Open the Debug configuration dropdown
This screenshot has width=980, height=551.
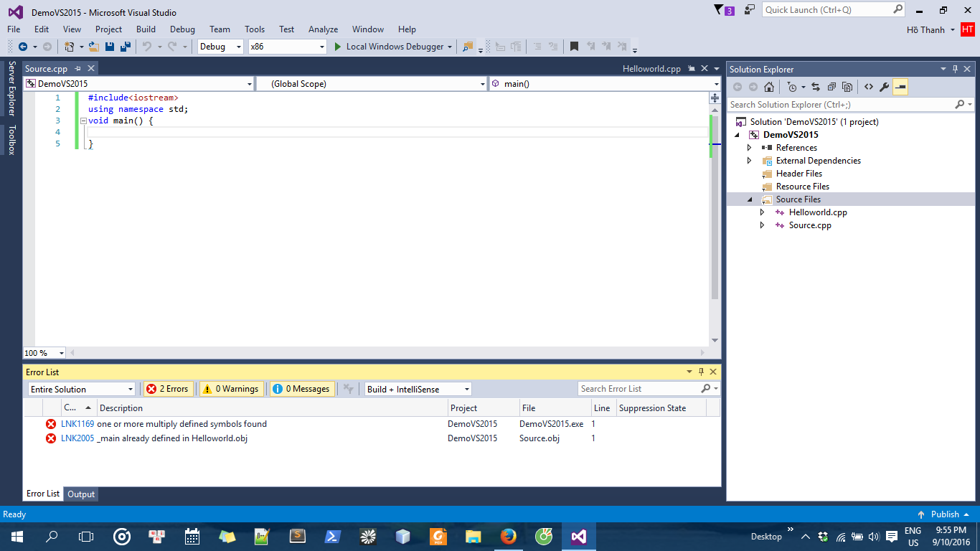click(x=221, y=47)
